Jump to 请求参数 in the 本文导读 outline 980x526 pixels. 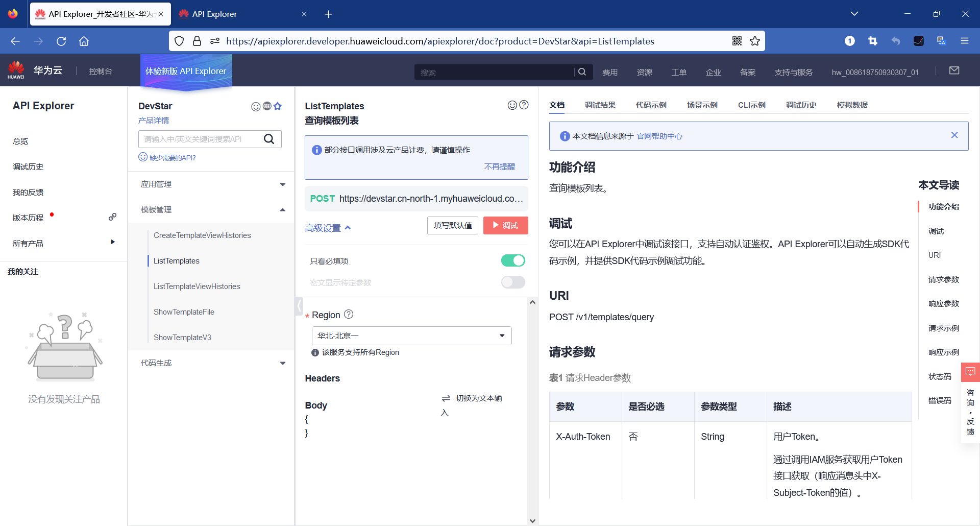(x=944, y=280)
